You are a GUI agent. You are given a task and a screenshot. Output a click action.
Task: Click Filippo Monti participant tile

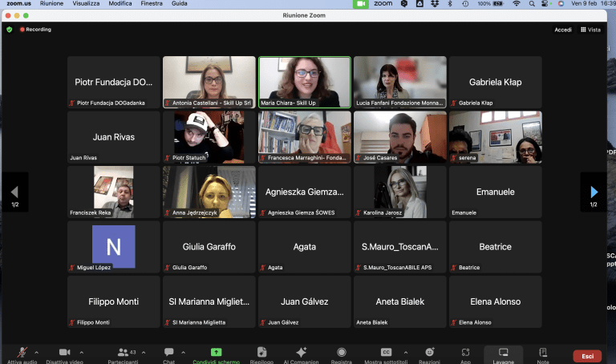(114, 302)
